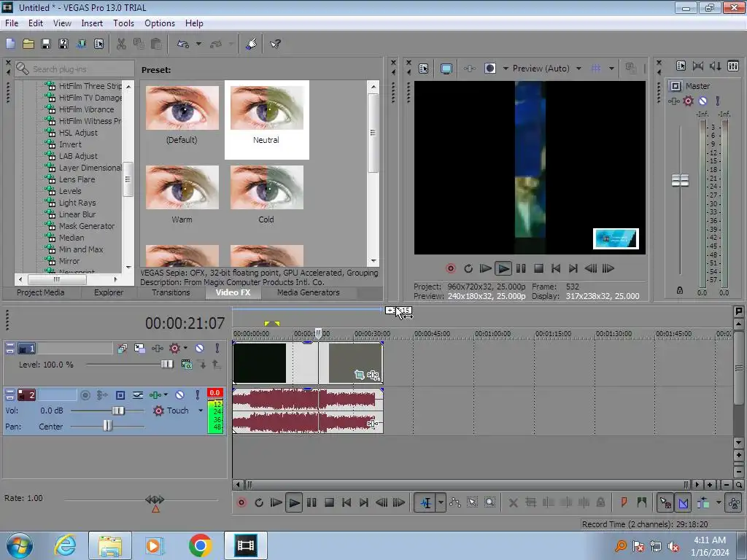Open video preview project properties icon

click(424, 69)
